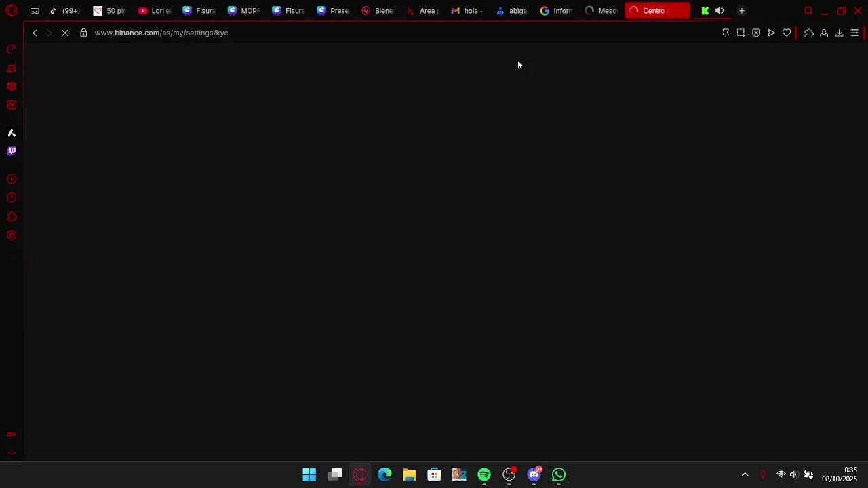Viewport: 868px width, 488px height.
Task: Click the tab search magnifier icon
Action: click(x=808, y=11)
